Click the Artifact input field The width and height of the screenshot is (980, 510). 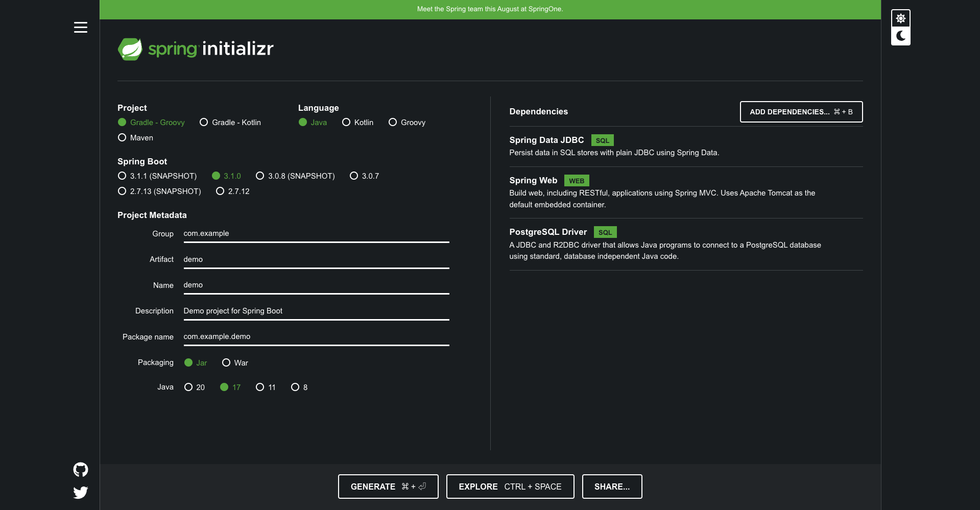pos(316,260)
